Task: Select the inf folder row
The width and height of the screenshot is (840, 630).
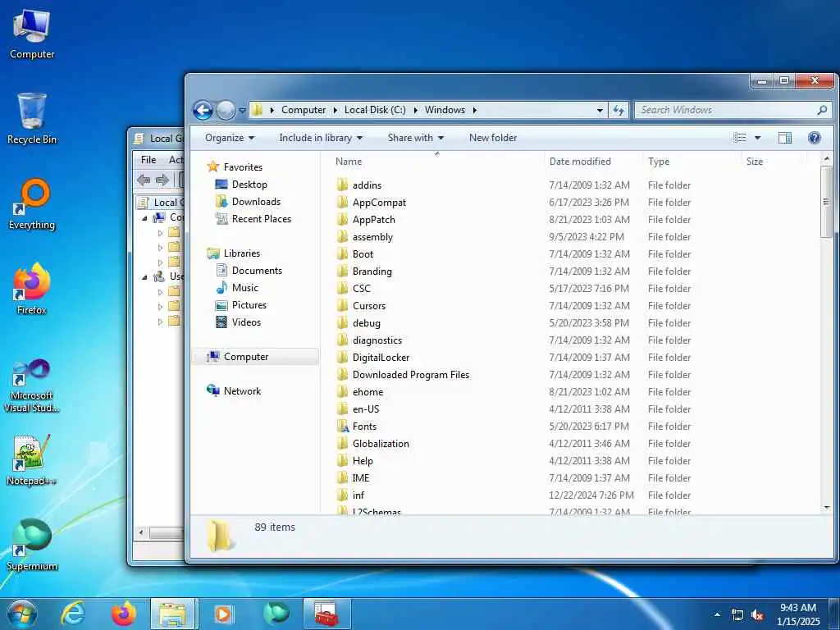Action: point(514,495)
